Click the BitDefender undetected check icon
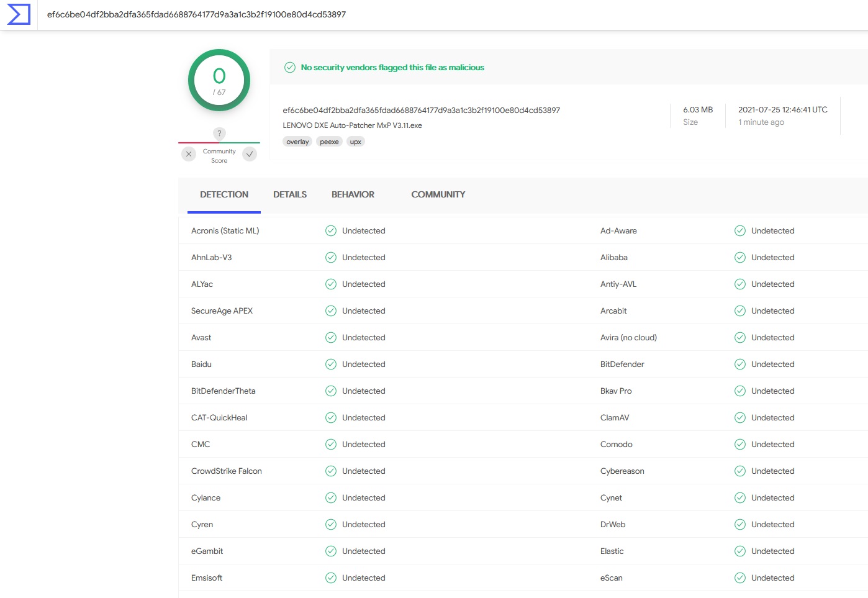 point(740,365)
